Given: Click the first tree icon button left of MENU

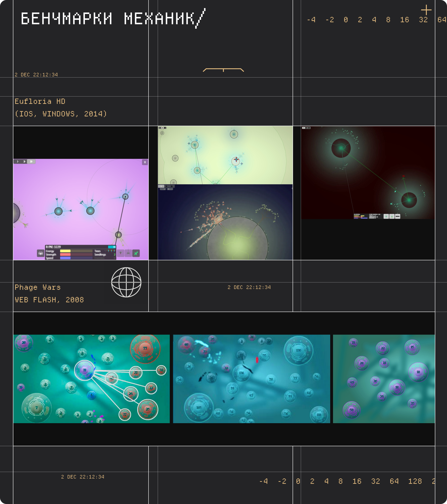Looking at the screenshot, I should coord(386,216).
